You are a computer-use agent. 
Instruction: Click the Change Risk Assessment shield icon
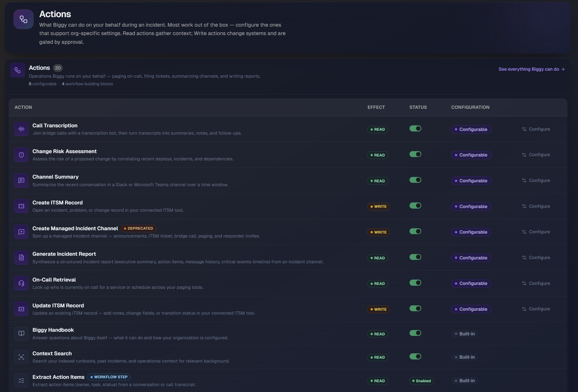tap(21, 155)
